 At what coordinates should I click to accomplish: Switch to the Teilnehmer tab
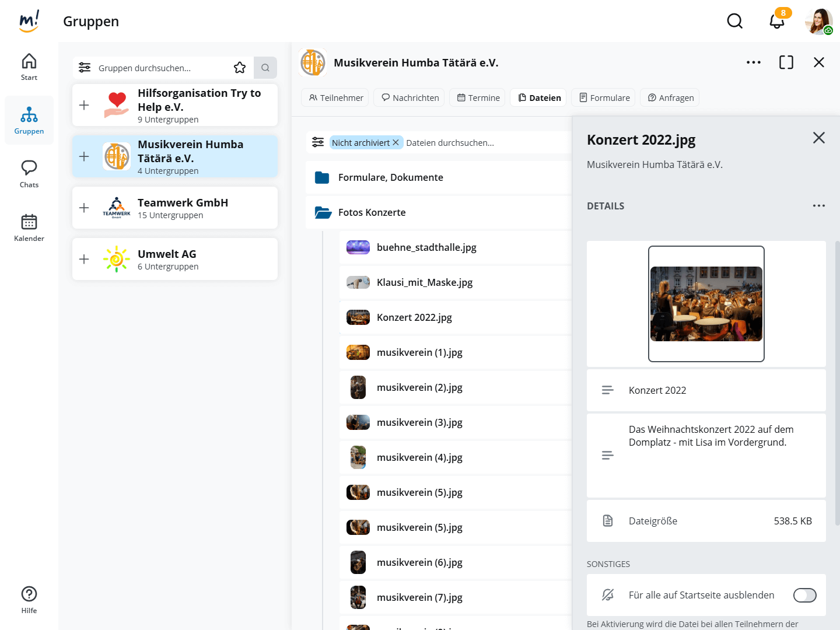pos(336,97)
